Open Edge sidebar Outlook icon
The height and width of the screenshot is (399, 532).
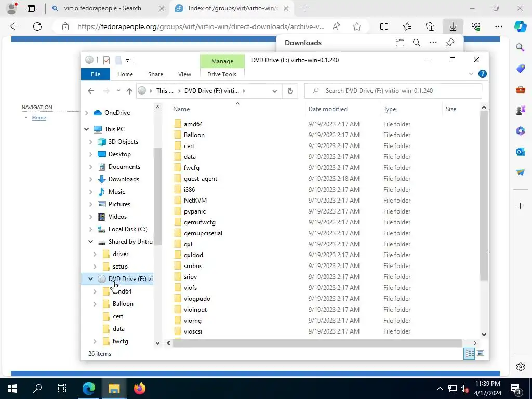[x=520, y=151]
